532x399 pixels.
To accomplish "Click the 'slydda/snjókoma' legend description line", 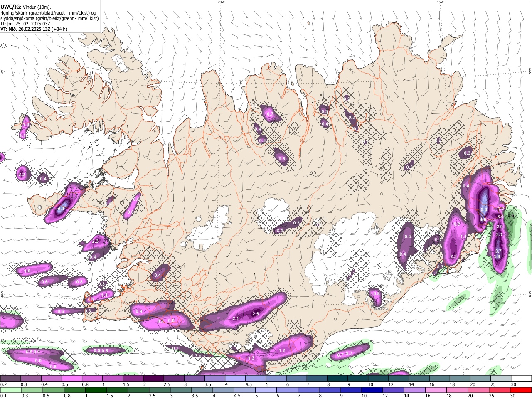I will (49, 18).
